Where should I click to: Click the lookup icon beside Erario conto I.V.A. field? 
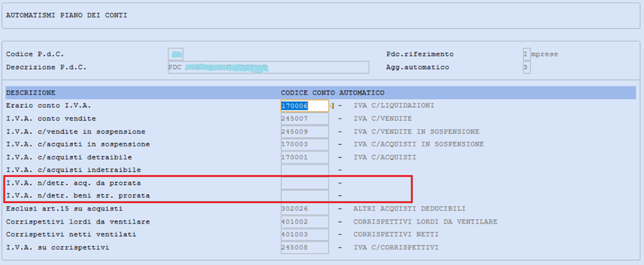(332, 106)
